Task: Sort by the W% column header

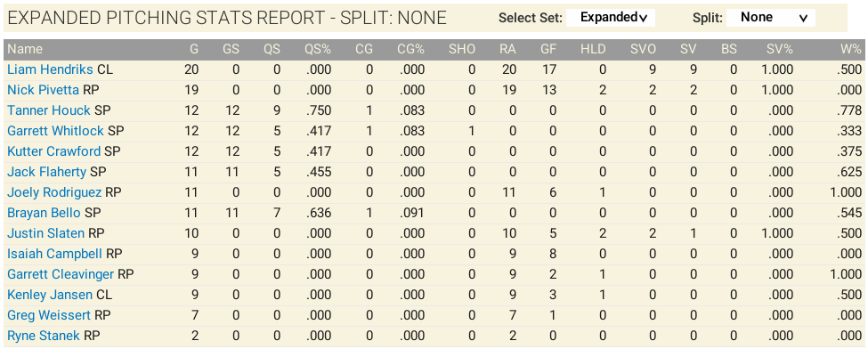Action: pos(851,49)
